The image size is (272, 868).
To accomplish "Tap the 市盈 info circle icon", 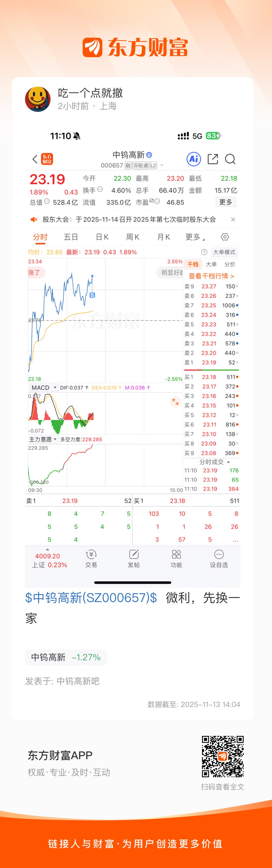I will (x=157, y=201).
